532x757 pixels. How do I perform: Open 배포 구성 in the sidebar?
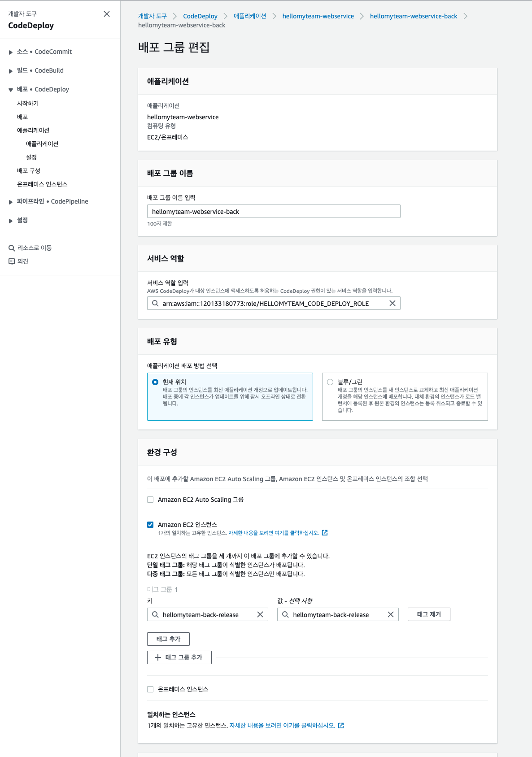(29, 170)
